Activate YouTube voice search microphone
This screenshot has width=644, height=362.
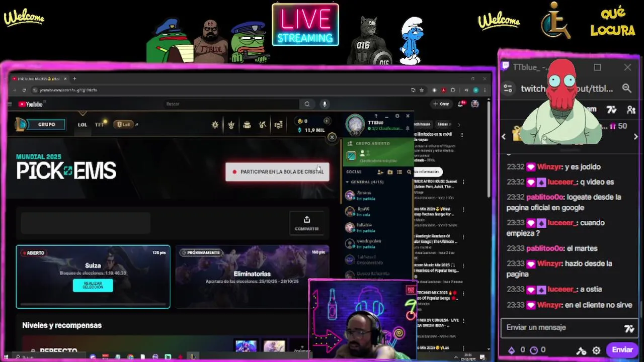point(325,104)
